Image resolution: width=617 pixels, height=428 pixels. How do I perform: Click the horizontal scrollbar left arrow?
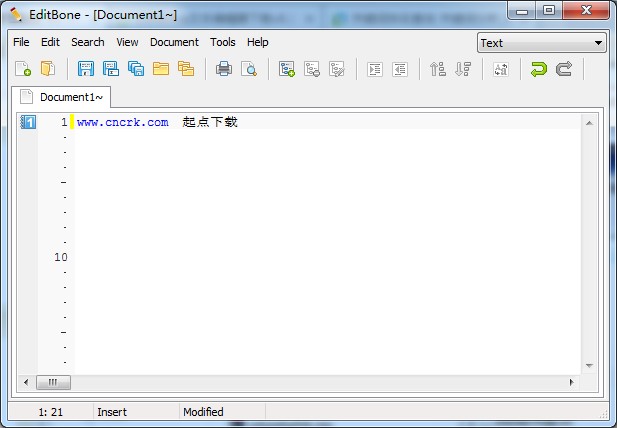26,382
